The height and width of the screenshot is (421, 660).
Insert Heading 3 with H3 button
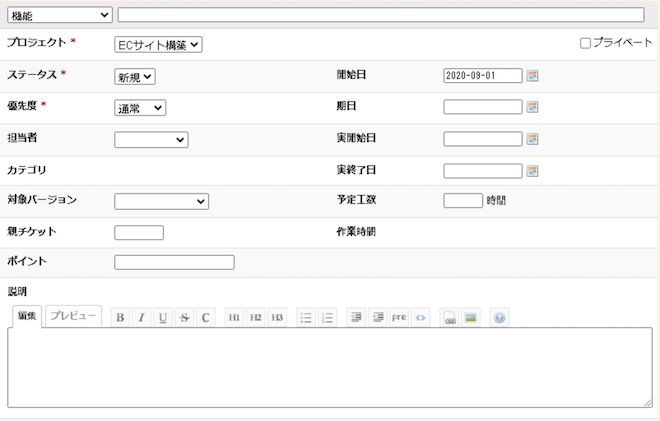[277, 317]
